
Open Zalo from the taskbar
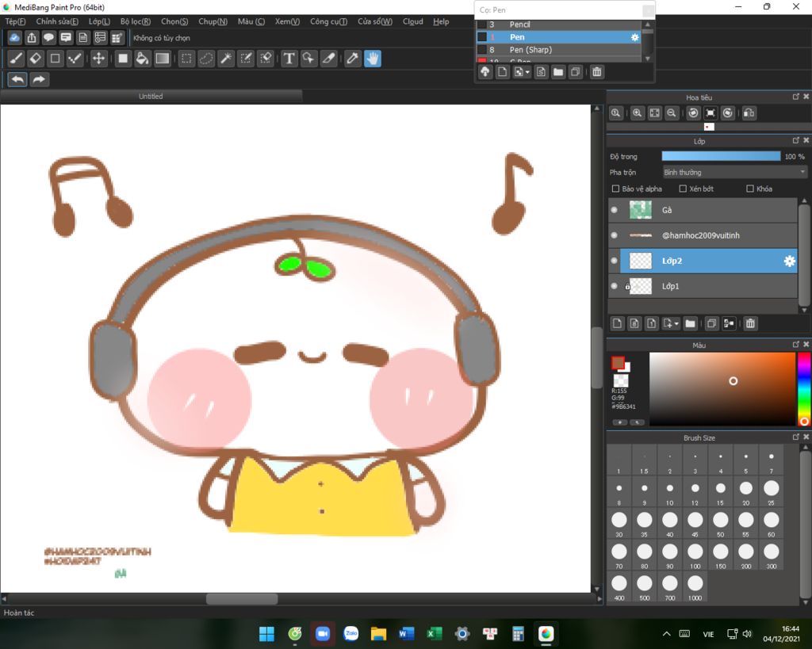click(x=351, y=633)
